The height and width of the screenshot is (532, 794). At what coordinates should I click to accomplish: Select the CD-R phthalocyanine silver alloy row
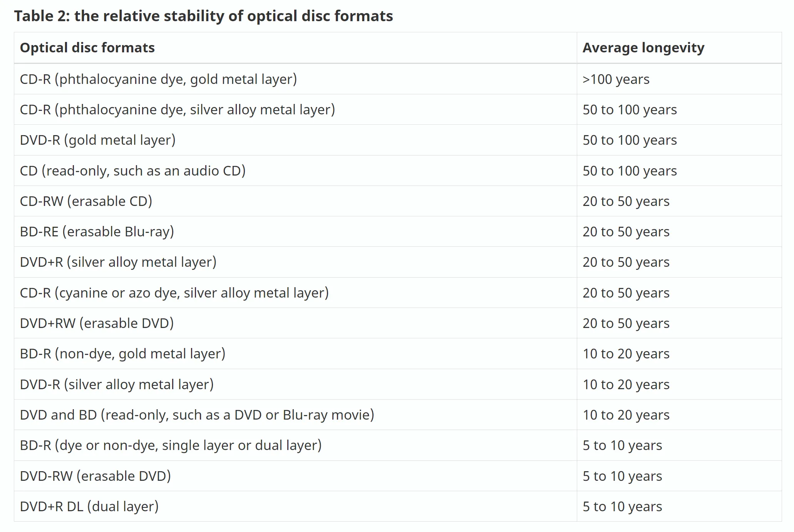[x=177, y=110]
